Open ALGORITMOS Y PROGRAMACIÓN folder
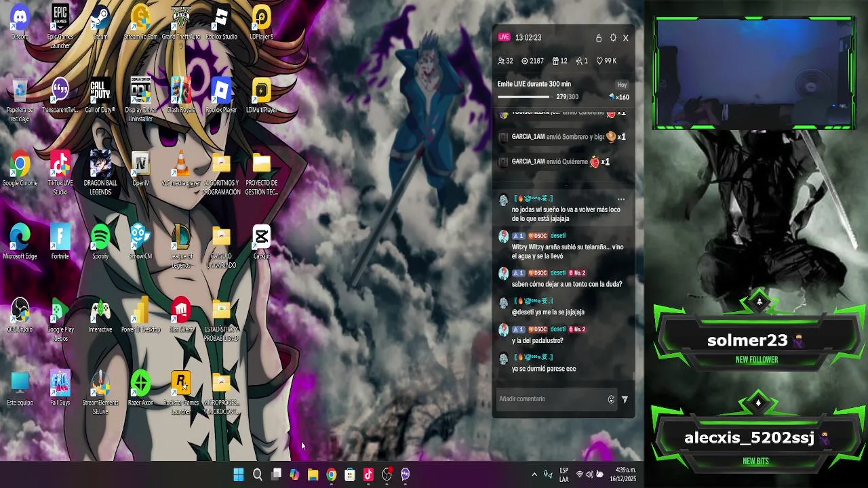The height and width of the screenshot is (488, 868). click(221, 174)
